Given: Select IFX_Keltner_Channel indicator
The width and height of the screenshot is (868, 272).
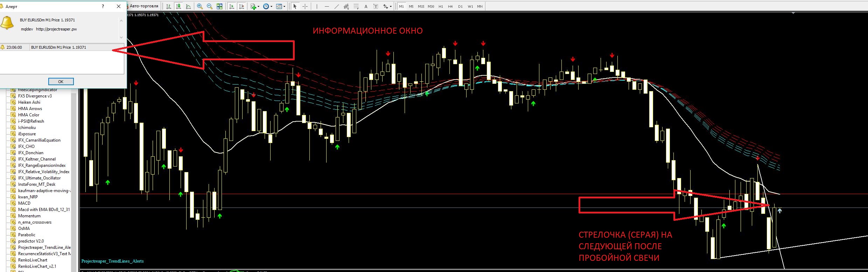Looking at the screenshot, I should pyautogui.click(x=37, y=159).
